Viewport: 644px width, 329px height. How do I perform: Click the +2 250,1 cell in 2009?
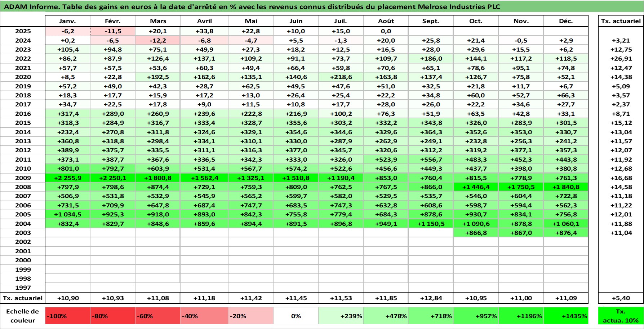113,178
